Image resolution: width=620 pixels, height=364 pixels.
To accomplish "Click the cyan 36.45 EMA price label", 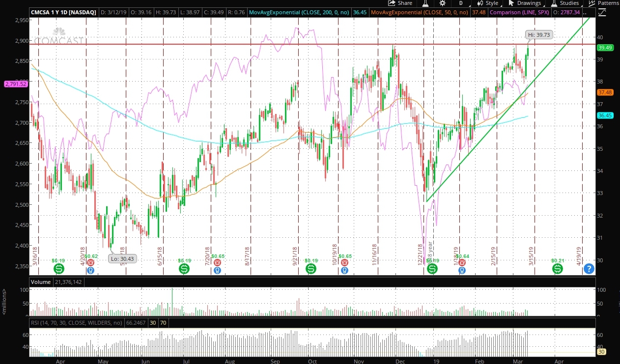I will click(604, 115).
